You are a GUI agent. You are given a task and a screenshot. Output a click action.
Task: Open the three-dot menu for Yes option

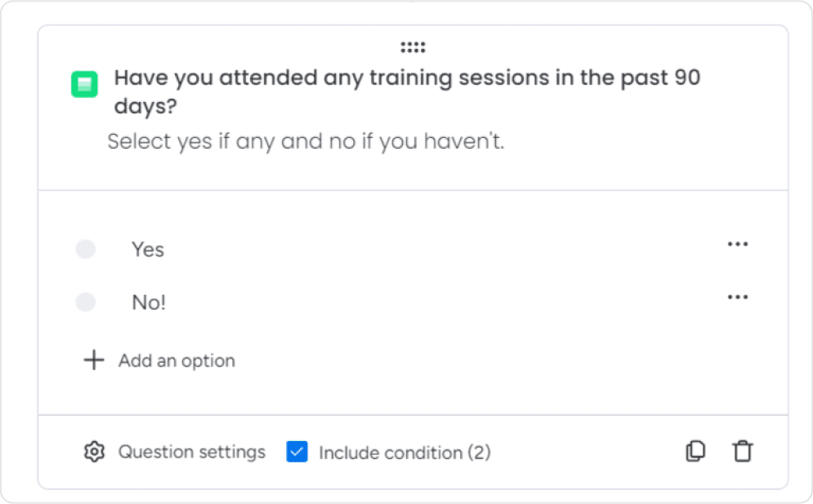pyautogui.click(x=738, y=243)
